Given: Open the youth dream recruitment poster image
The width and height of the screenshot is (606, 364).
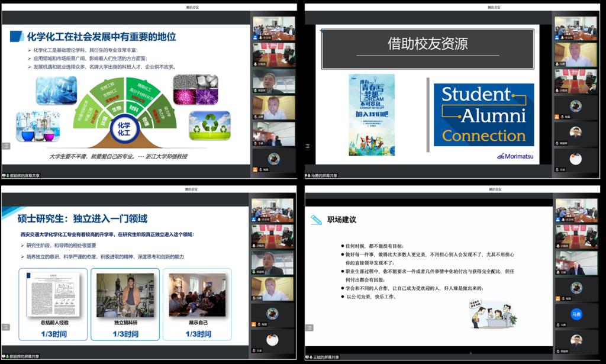Looking at the screenshot, I should click(372, 114).
